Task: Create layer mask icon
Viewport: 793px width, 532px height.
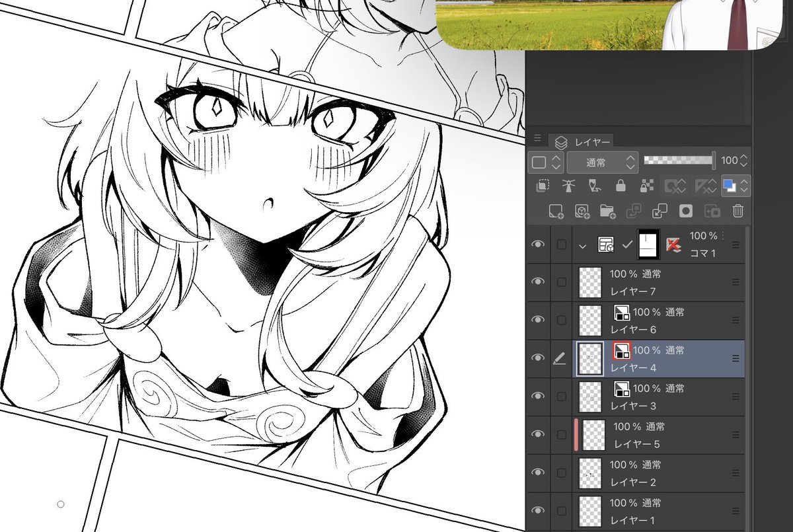Action: click(x=686, y=211)
